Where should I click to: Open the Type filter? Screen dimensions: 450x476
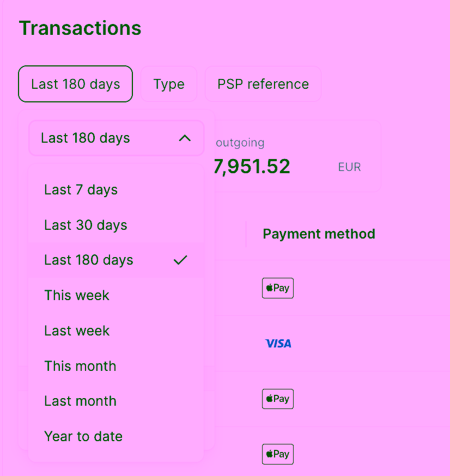(169, 84)
